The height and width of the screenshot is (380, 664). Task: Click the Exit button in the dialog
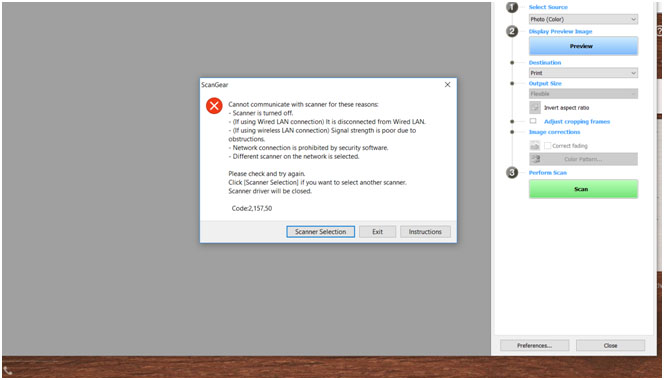tap(377, 232)
